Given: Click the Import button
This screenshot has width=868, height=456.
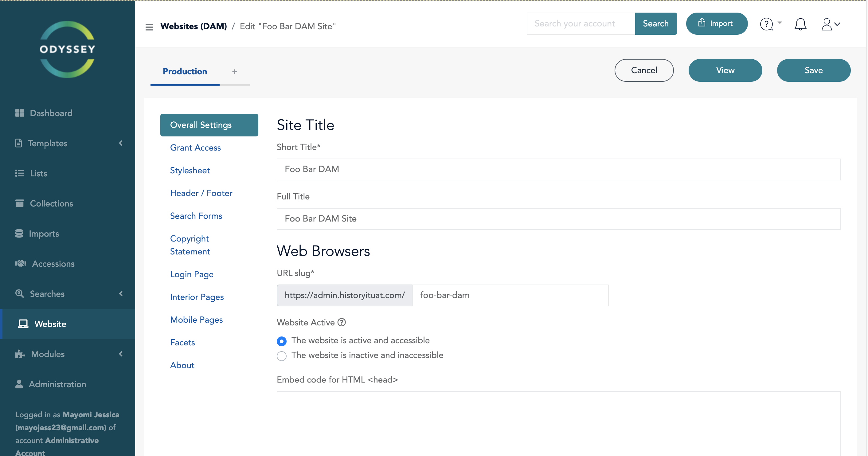Looking at the screenshot, I should (x=717, y=24).
